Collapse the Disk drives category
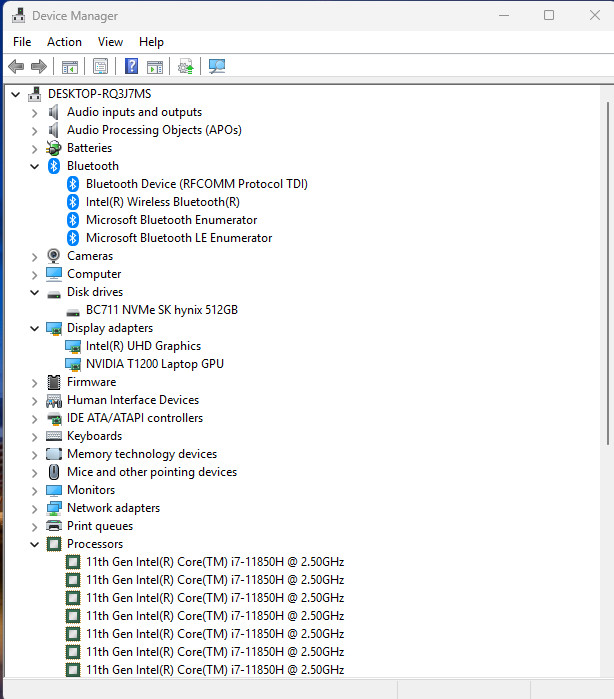This screenshot has width=614, height=699. pos(34,292)
